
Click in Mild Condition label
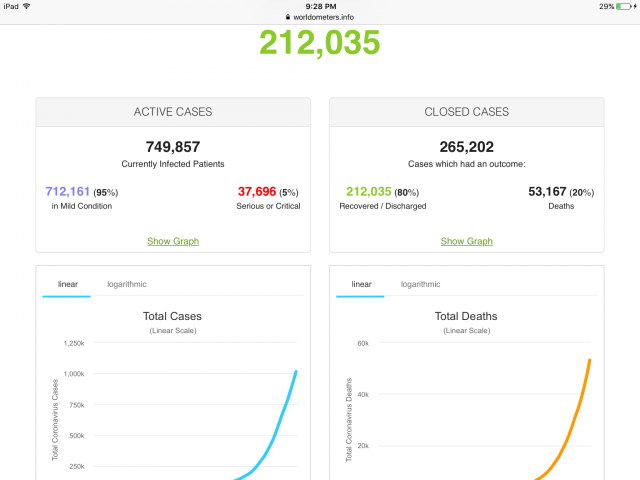[x=82, y=206]
